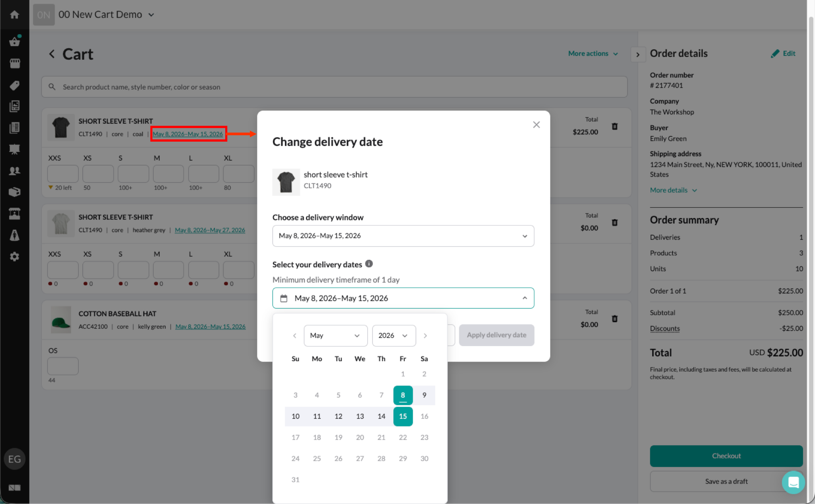This screenshot has width=815, height=504.
Task: Click the t-shirt thumbnail in dialog
Action: (x=286, y=182)
